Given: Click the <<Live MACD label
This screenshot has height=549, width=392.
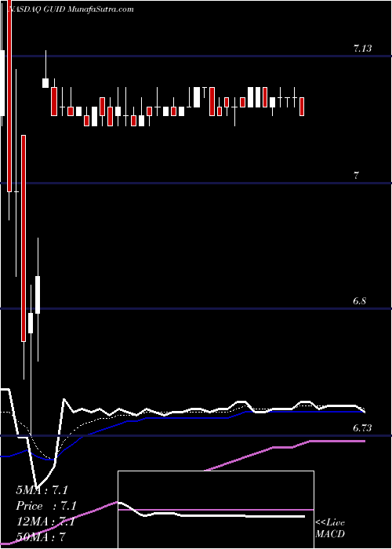Looking at the screenshot, I should click(330, 529).
